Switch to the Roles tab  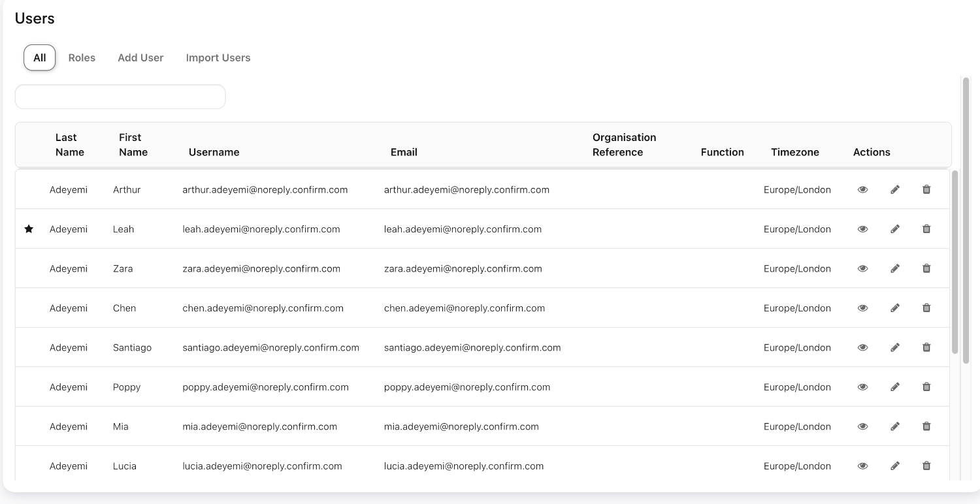(82, 57)
